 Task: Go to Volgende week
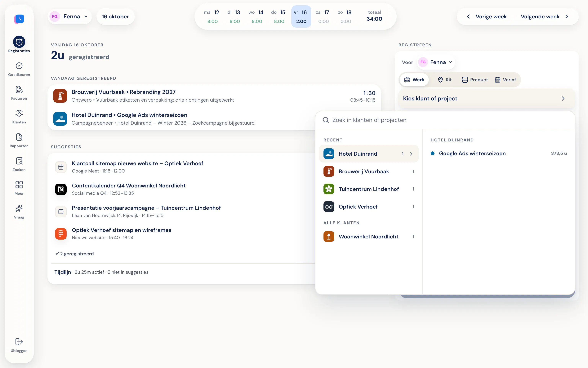(x=545, y=16)
